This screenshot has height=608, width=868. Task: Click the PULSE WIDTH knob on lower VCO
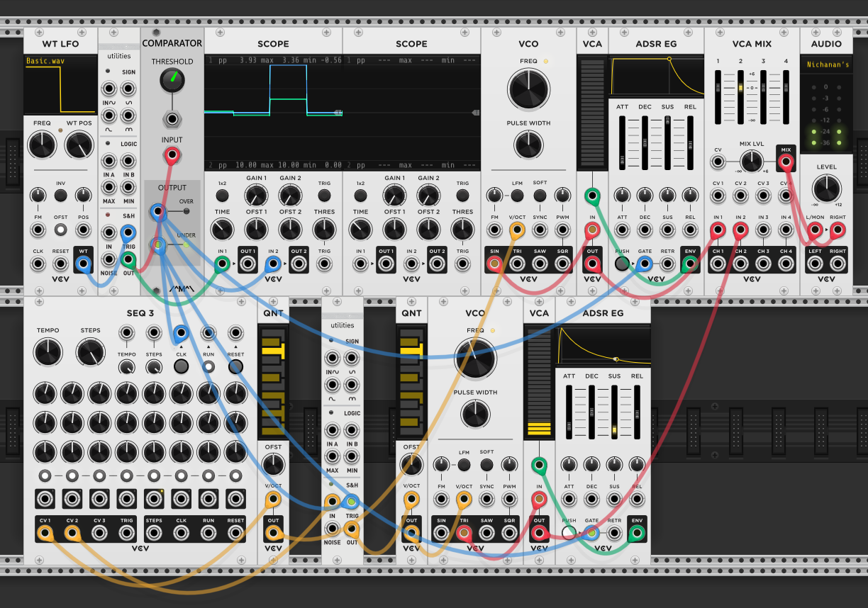[x=475, y=414]
